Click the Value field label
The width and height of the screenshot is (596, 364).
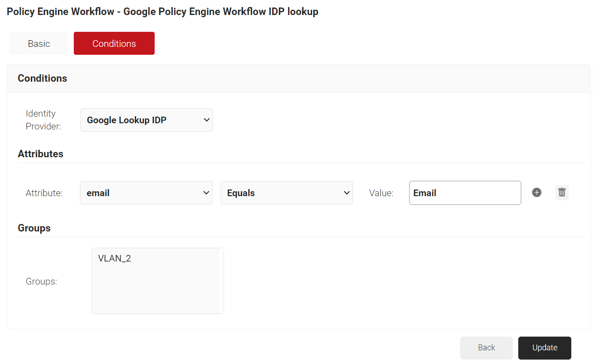[381, 193]
